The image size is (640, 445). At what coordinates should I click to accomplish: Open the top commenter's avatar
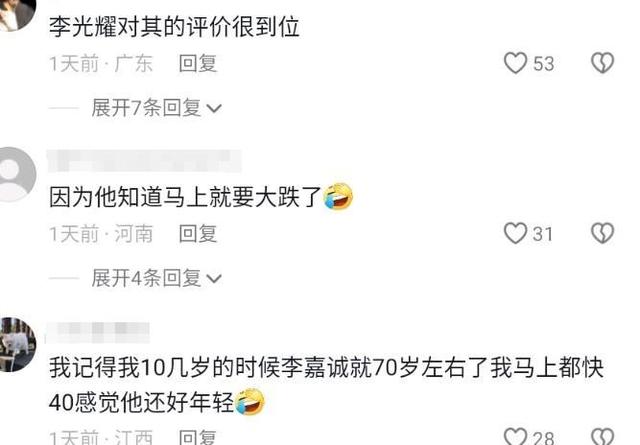tap(16, 13)
